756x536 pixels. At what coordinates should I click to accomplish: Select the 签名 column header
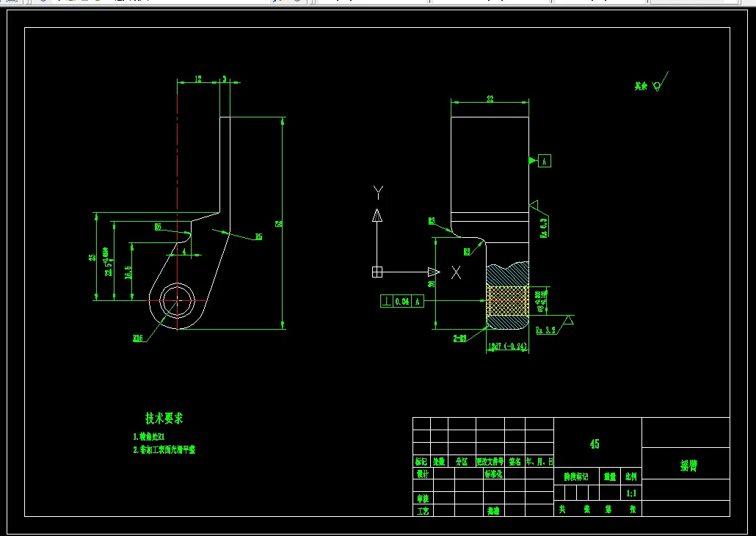(x=515, y=462)
